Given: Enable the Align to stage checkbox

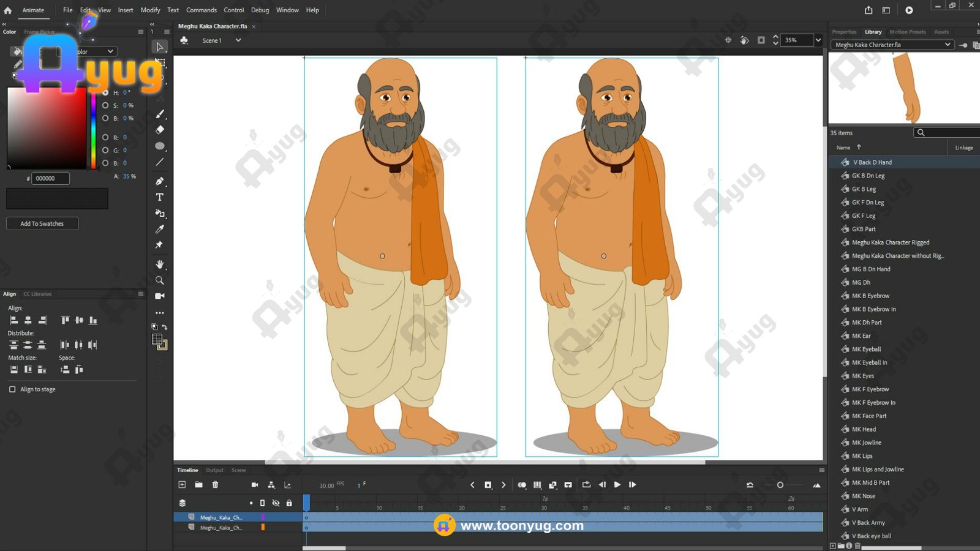Looking at the screenshot, I should pyautogui.click(x=12, y=389).
